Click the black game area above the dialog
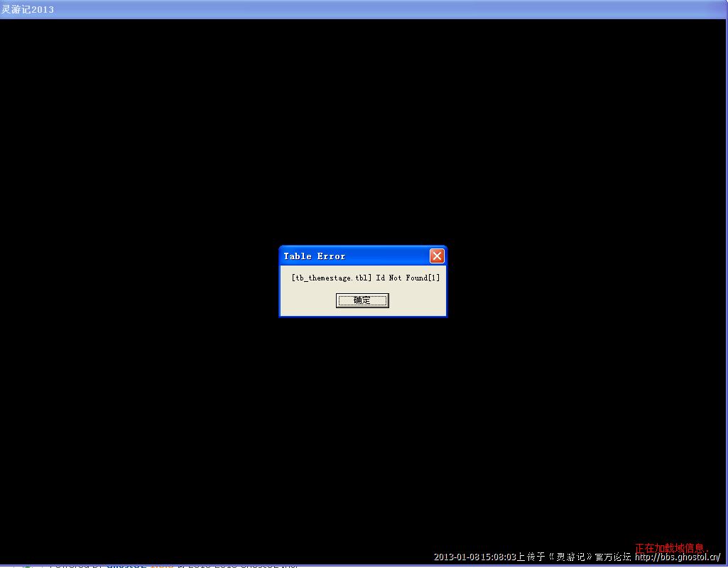 pos(362,142)
